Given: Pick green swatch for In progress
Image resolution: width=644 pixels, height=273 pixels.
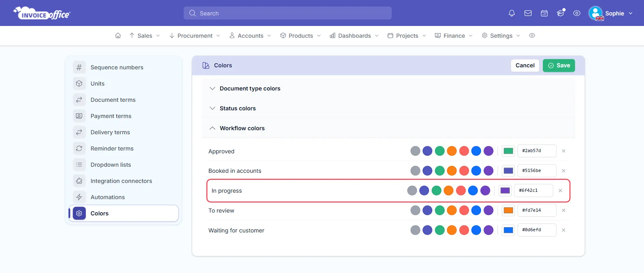Looking at the screenshot, I should click(436, 191).
